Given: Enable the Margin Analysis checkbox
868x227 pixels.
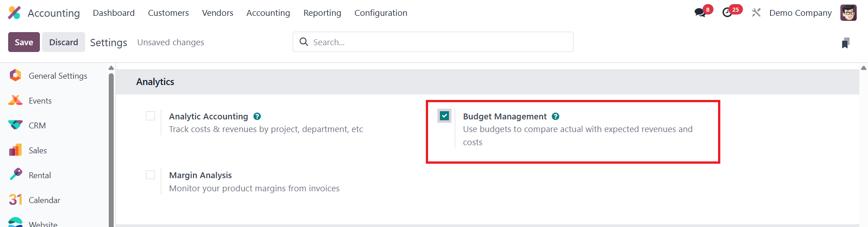Looking at the screenshot, I should 150,175.
